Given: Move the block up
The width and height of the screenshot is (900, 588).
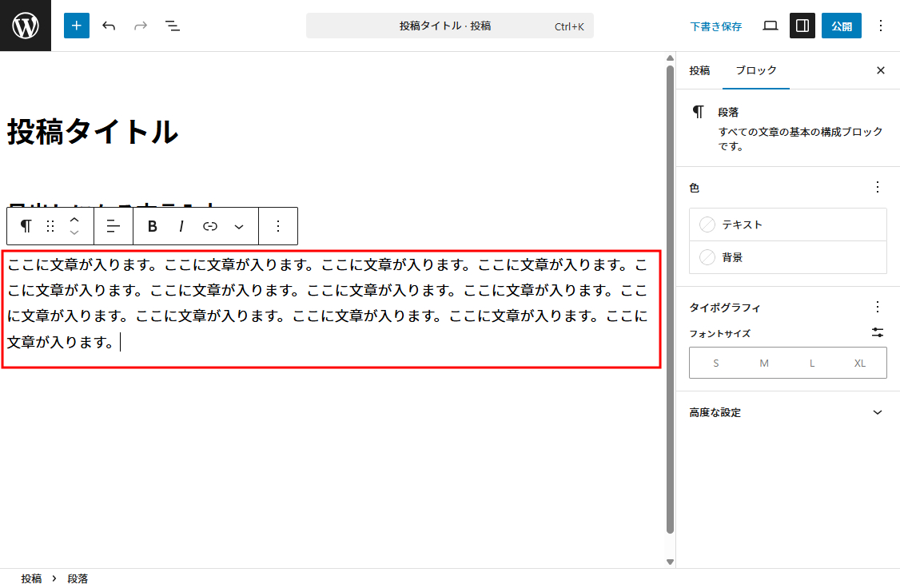Looking at the screenshot, I should coord(74,219).
